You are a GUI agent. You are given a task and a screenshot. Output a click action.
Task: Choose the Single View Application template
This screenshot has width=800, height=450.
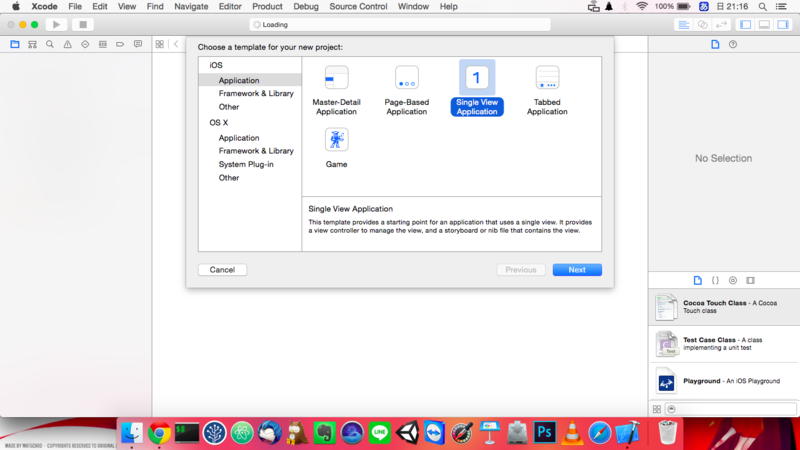click(477, 89)
